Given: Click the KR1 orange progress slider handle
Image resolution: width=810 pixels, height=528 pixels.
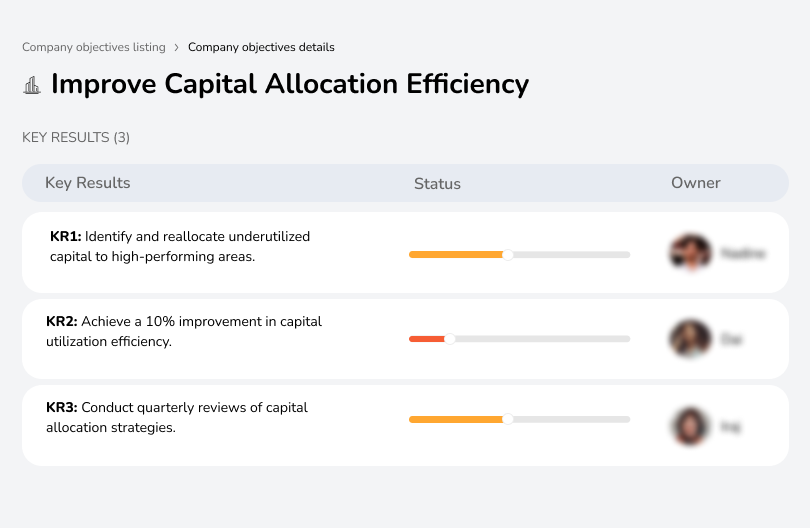Looking at the screenshot, I should [x=508, y=255].
